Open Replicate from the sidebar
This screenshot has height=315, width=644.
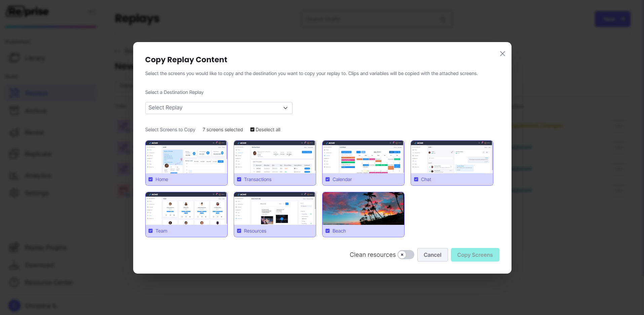[14, 154]
